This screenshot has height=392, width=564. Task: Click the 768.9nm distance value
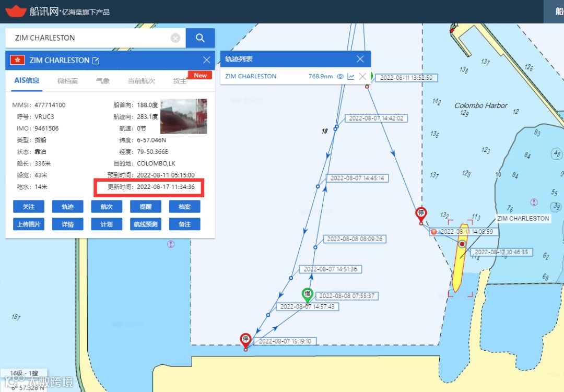[x=321, y=76]
